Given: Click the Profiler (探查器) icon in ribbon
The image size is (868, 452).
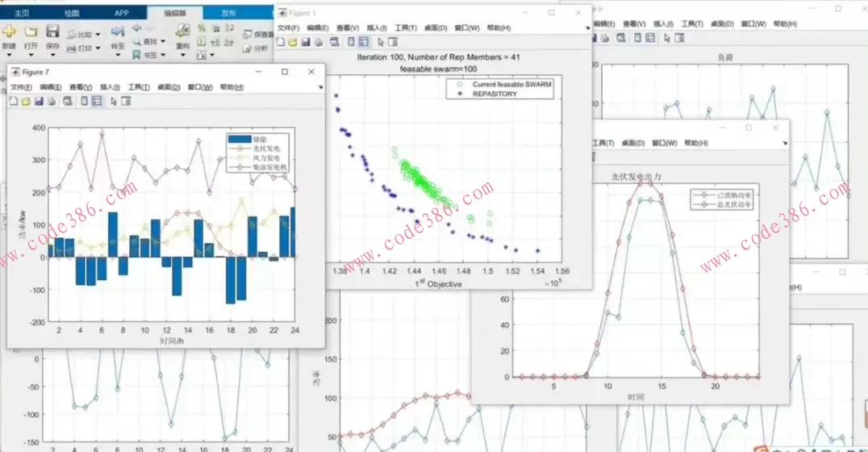Looking at the screenshot, I should coord(248,35).
